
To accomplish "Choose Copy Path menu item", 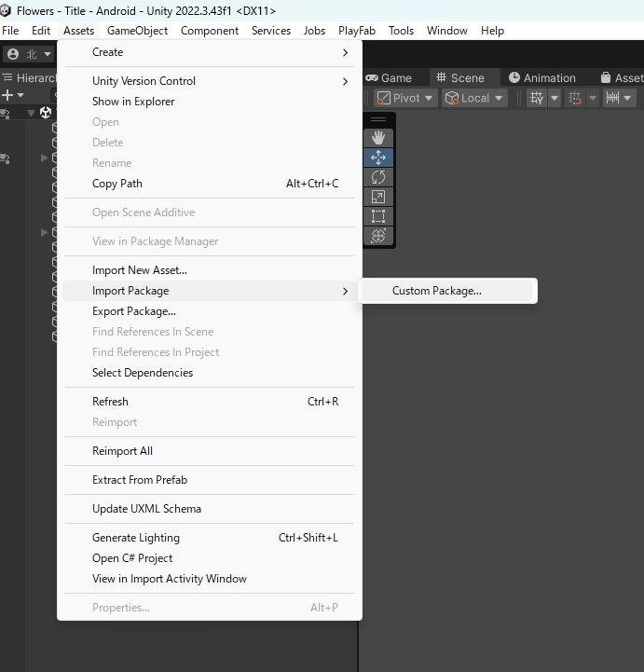I will pyautogui.click(x=209, y=184).
